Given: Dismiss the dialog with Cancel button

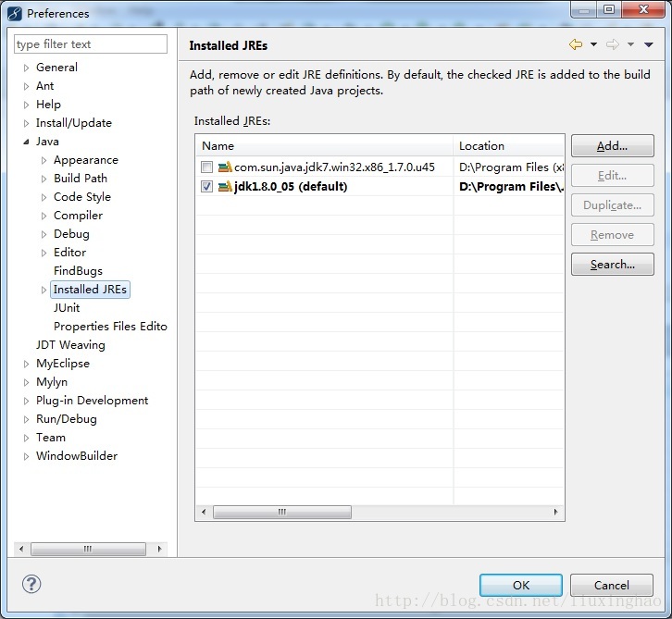Looking at the screenshot, I should click(x=612, y=585).
